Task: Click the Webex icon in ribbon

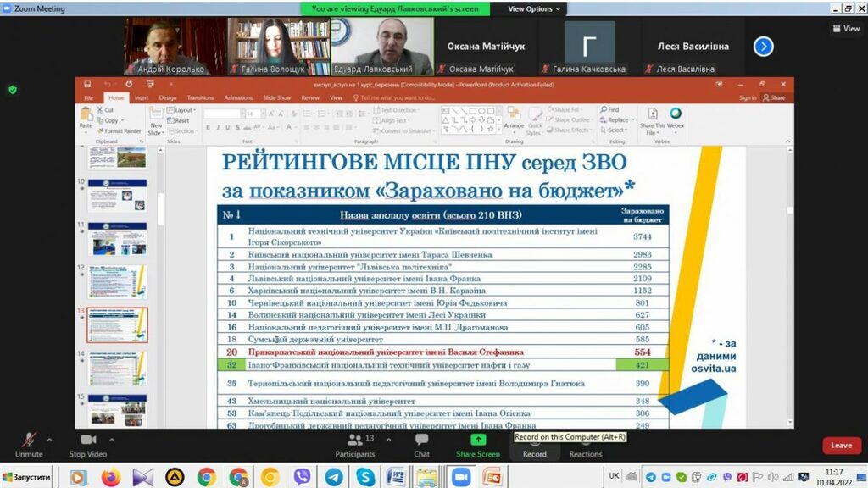Action: pos(676,116)
